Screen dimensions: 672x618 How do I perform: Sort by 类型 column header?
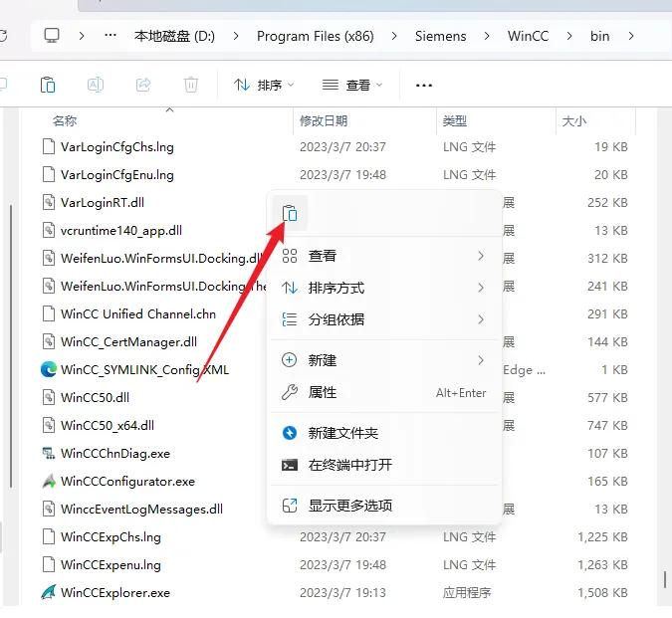pos(455,121)
